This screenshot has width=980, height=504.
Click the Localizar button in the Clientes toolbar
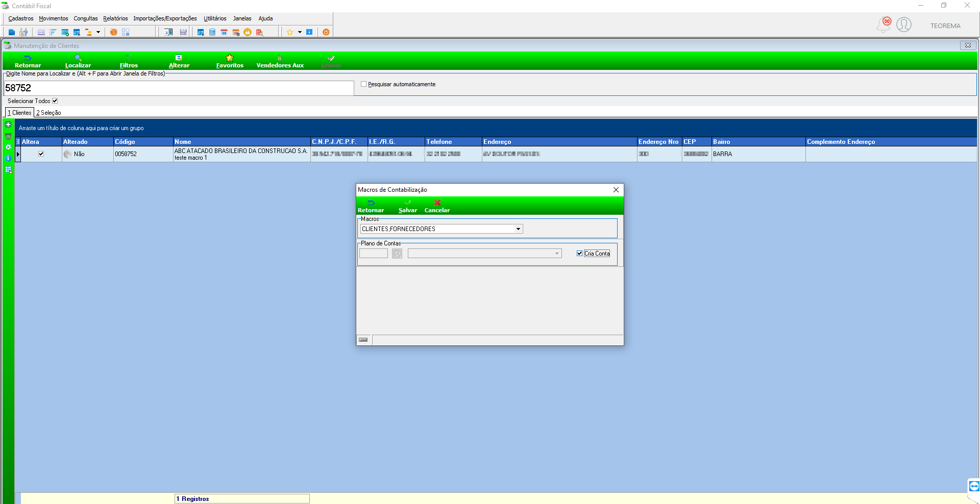(78, 61)
